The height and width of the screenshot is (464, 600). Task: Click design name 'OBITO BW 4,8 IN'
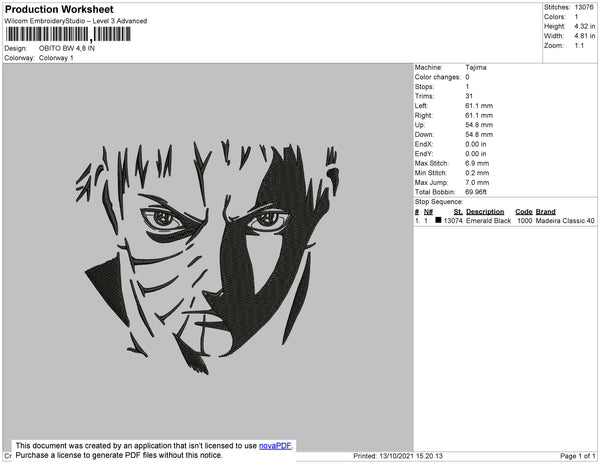(x=67, y=49)
